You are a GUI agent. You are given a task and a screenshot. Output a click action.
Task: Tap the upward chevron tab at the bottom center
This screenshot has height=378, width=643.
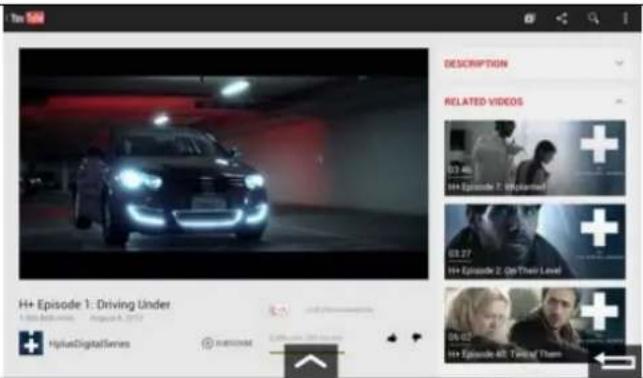coord(311,361)
